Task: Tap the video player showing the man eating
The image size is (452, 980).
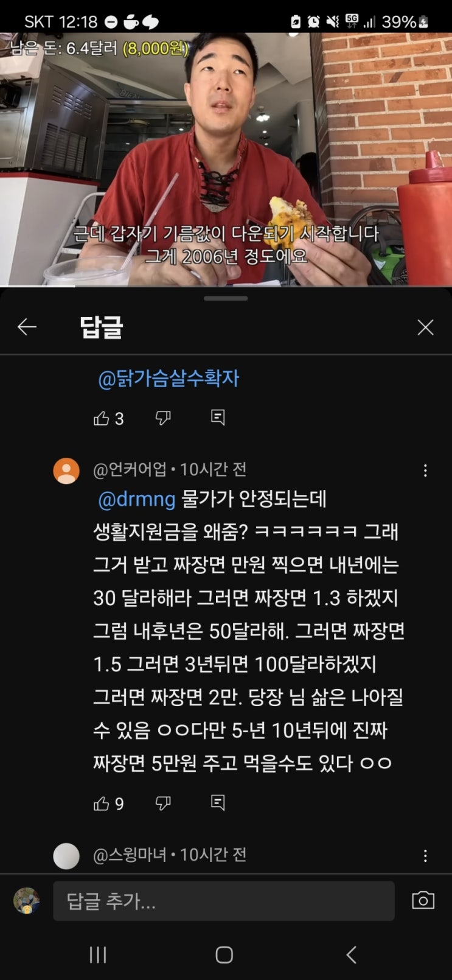Action: 226,159
